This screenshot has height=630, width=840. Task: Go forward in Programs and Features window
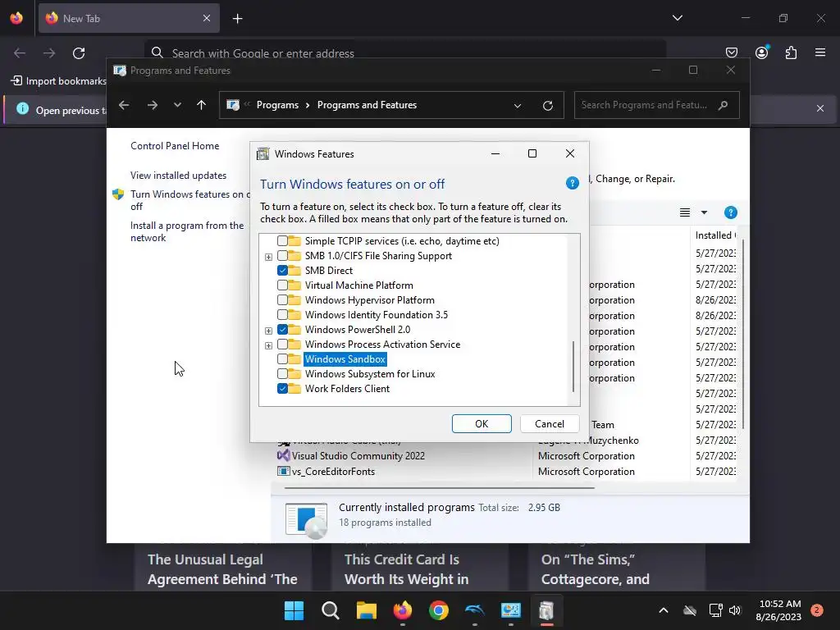(153, 105)
